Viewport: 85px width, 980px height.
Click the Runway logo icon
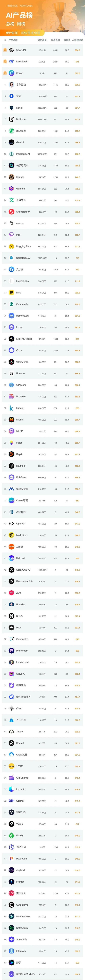click(x=11, y=373)
